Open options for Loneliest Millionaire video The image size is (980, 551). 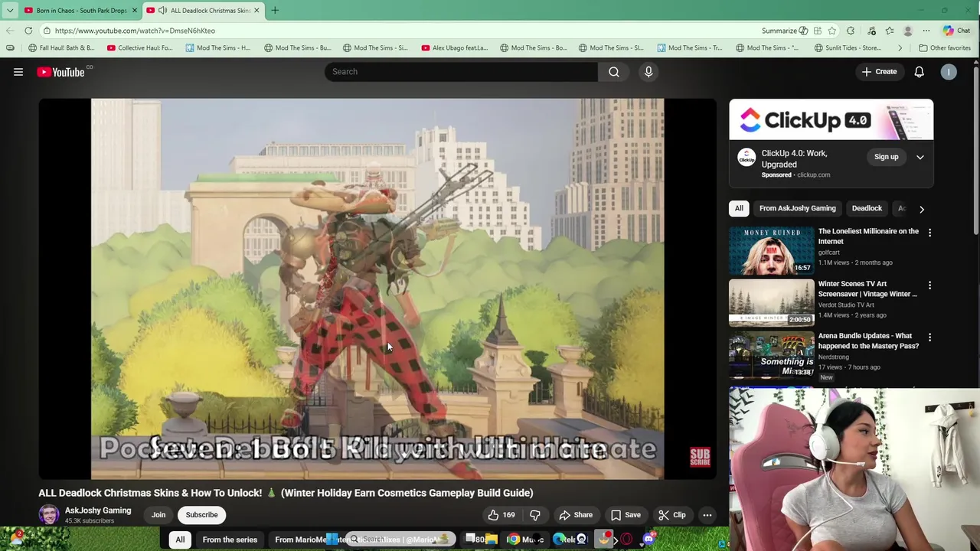[x=929, y=233]
